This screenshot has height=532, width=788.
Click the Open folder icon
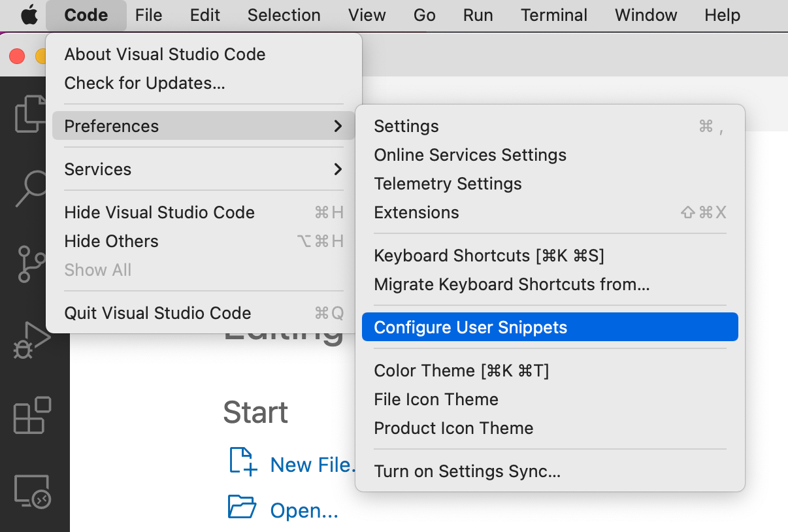point(242,507)
